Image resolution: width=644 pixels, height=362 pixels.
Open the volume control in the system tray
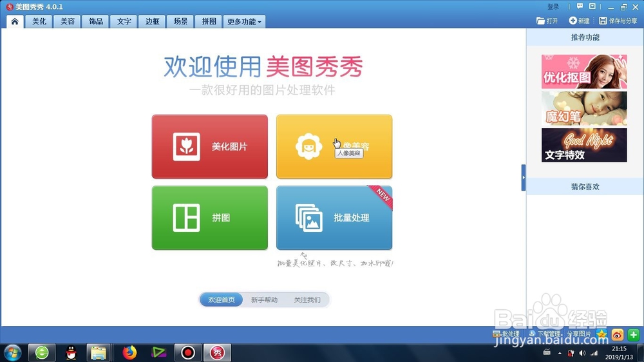click(582, 353)
